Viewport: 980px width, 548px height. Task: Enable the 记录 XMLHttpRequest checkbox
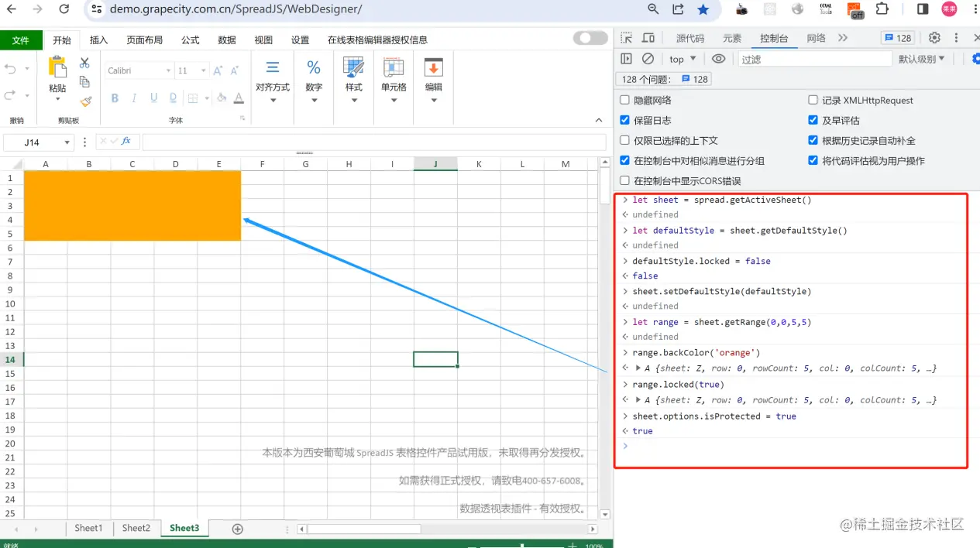click(x=813, y=100)
